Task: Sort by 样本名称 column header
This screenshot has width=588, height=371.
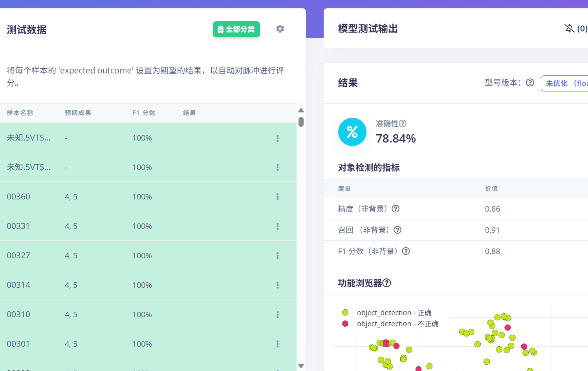Action: click(x=20, y=113)
